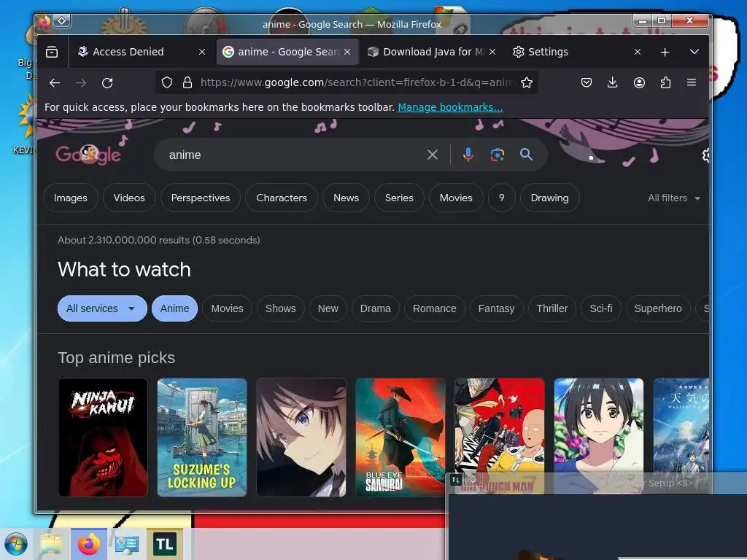Screen dimensions: 747x560
Task: Click the site security padlock icon
Action: click(187, 83)
